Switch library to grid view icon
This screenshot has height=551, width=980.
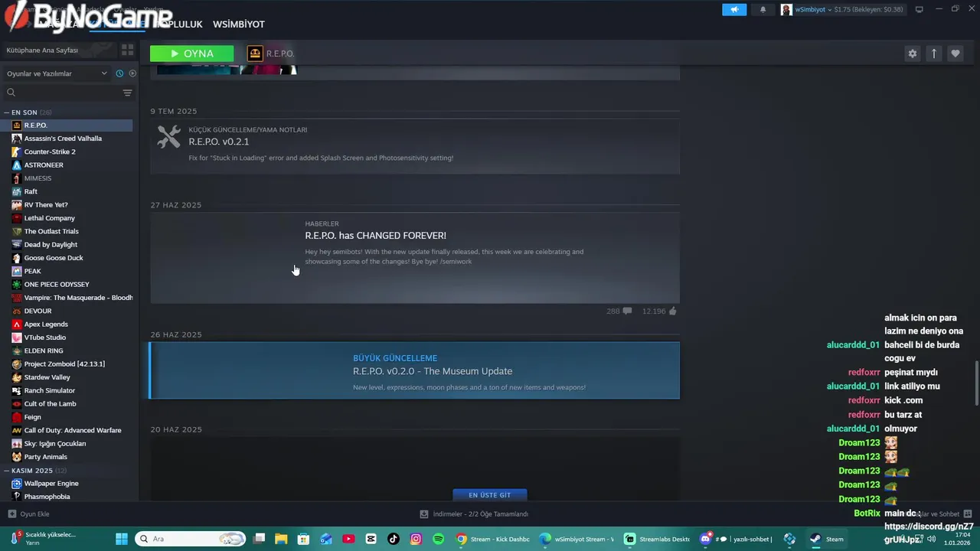coord(127,50)
